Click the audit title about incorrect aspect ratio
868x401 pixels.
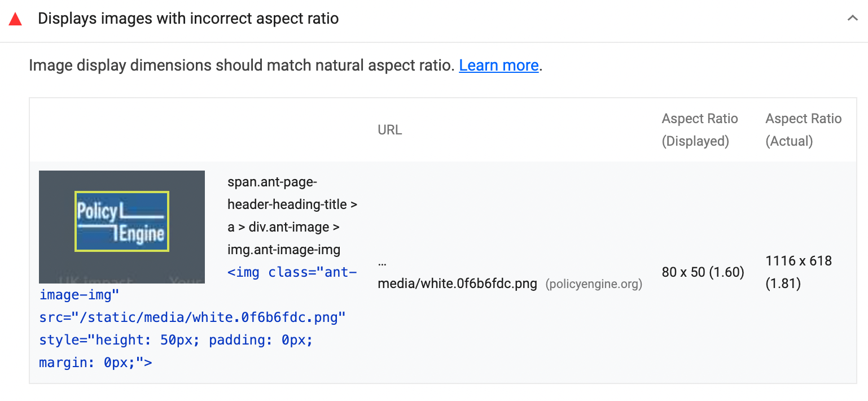(188, 18)
